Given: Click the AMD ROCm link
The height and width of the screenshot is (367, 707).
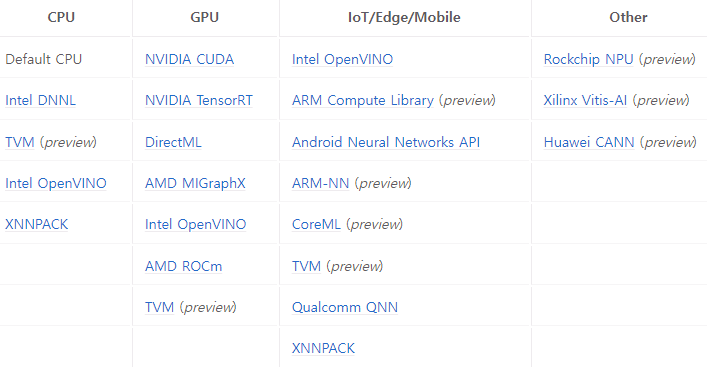Looking at the screenshot, I should pyautogui.click(x=184, y=266).
